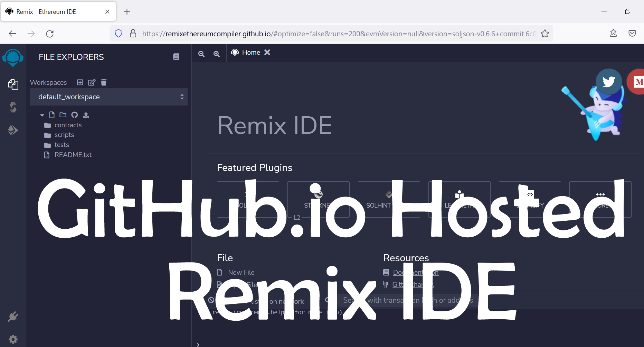The image size is (644, 347).
Task: Open Deploy & run transactions icon
Action: click(13, 130)
